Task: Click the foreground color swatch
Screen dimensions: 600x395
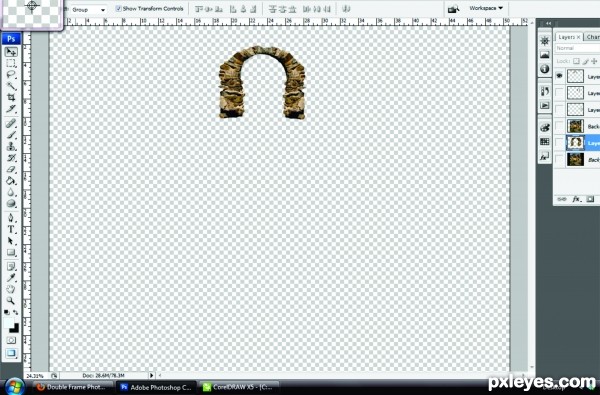Action: click(9, 324)
